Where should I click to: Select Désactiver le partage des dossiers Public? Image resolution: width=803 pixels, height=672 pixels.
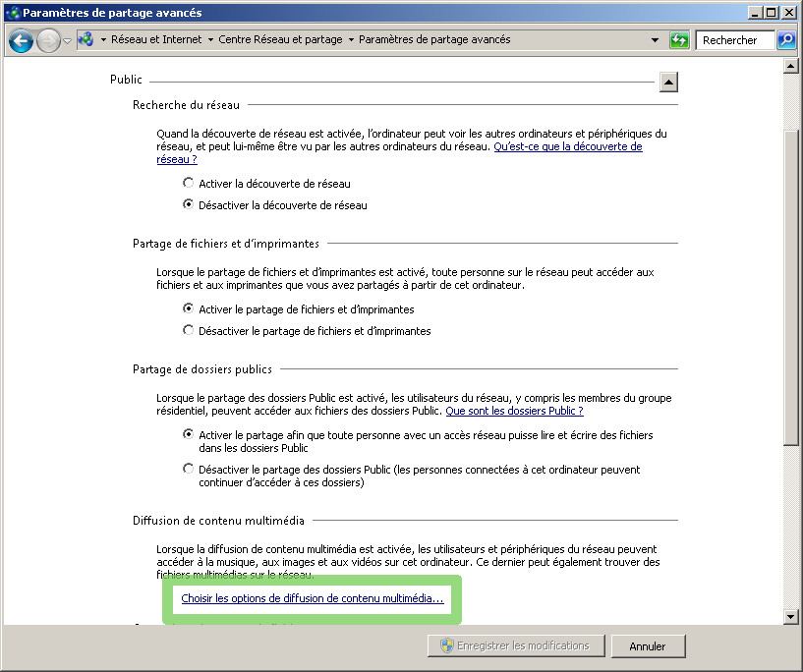(x=188, y=469)
